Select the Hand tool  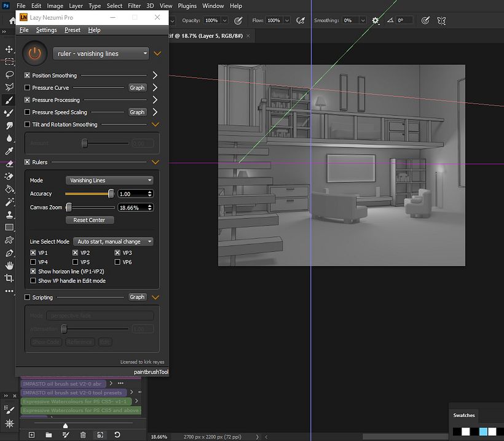[9, 265]
